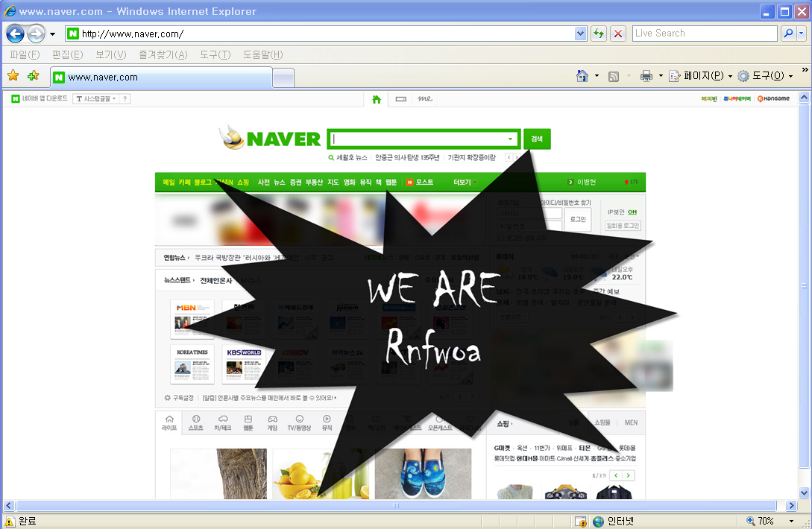Click the horizontal scrollbar track

(x=396, y=505)
